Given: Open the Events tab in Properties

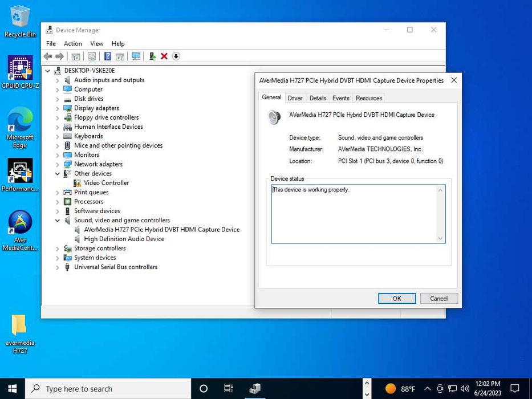Looking at the screenshot, I should click(x=340, y=98).
